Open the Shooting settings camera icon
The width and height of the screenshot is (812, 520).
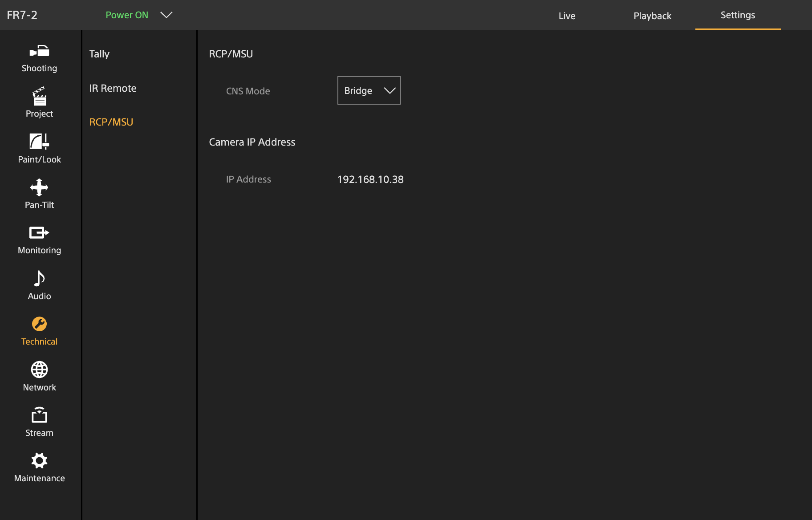click(x=39, y=51)
